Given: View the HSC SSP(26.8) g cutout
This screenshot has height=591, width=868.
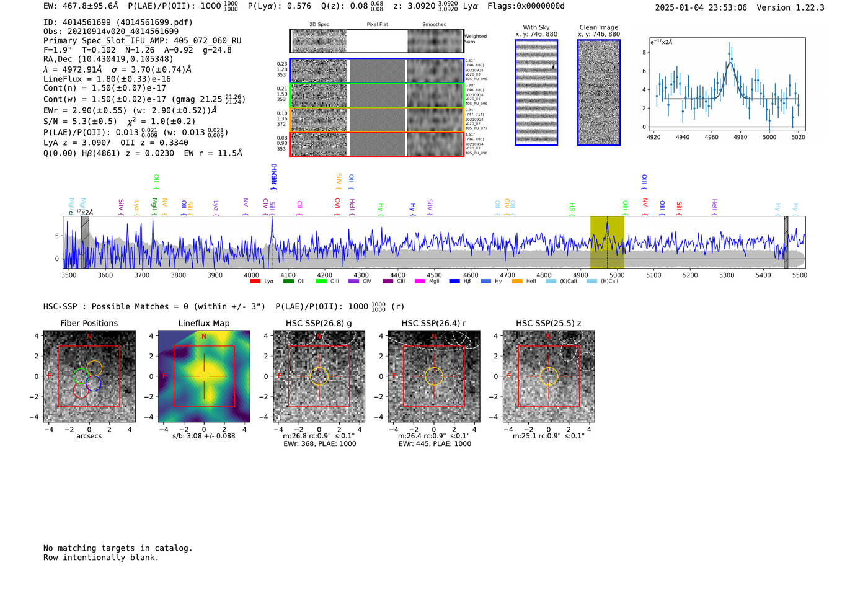Looking at the screenshot, I should click(319, 376).
